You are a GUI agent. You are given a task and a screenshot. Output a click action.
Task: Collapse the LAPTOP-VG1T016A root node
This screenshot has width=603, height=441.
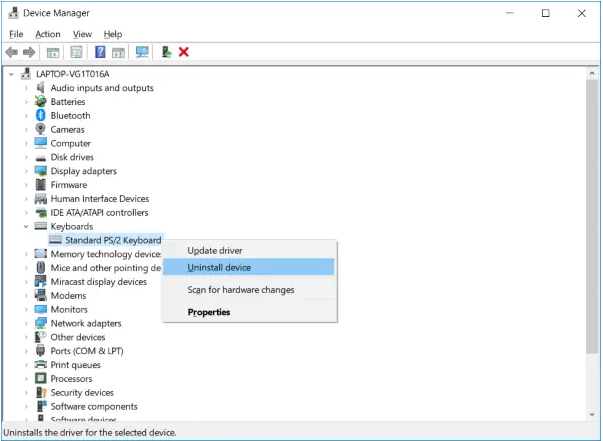[11, 74]
